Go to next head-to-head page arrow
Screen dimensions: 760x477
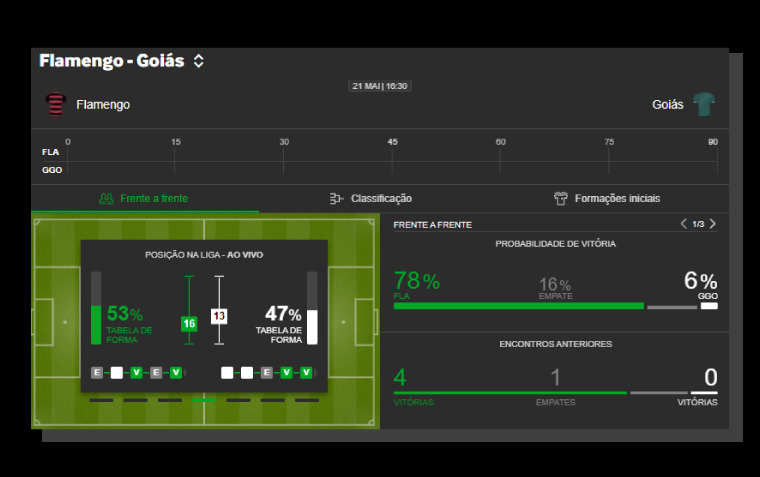[x=712, y=224]
